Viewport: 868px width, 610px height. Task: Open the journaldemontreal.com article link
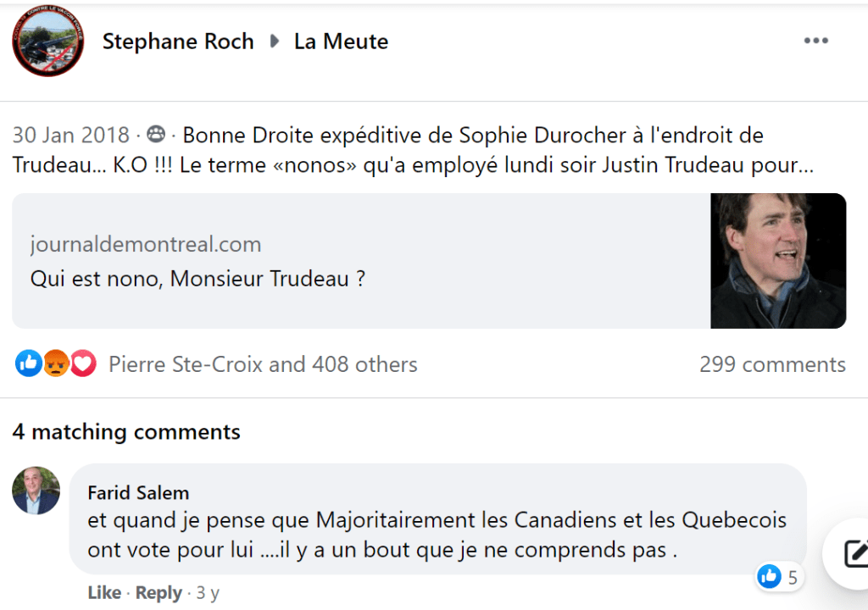pos(145,245)
